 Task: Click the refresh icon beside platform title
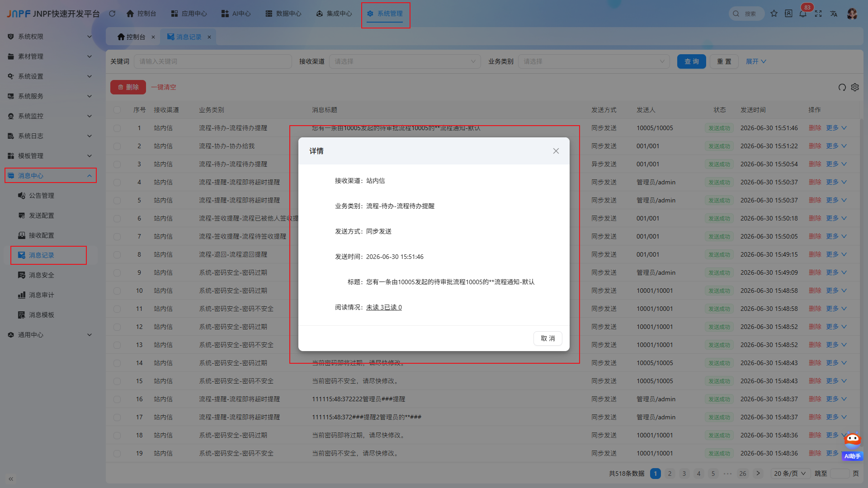tap(112, 14)
